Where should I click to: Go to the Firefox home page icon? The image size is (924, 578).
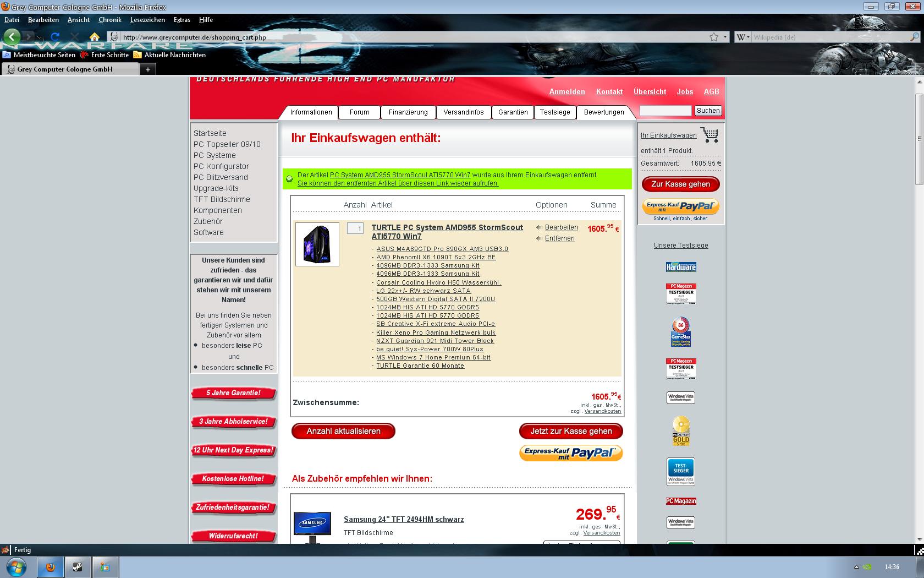point(95,37)
